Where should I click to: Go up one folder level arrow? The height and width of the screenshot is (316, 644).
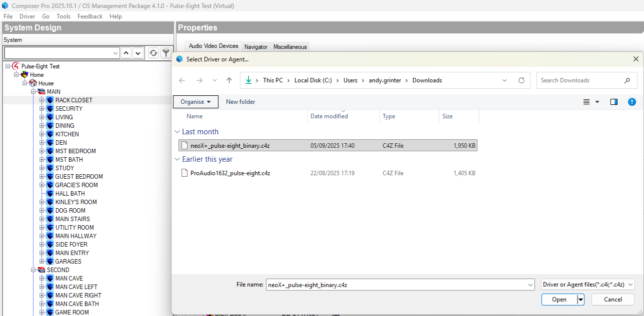(x=229, y=80)
